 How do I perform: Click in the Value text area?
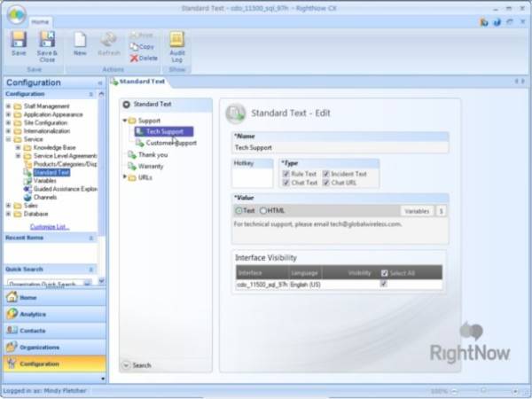pos(340,230)
